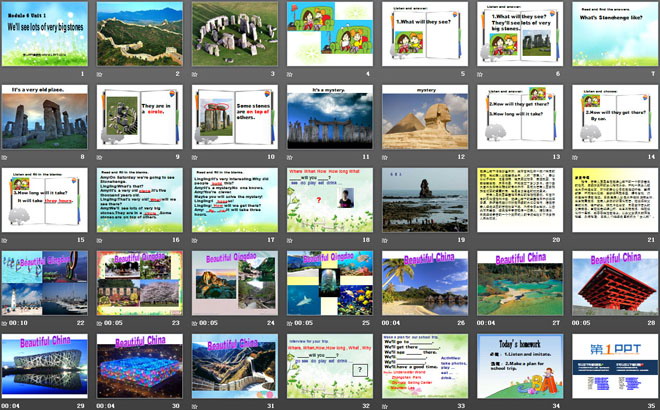
Task: Select slide 2 with the Great Wall photo
Action: tap(140, 35)
